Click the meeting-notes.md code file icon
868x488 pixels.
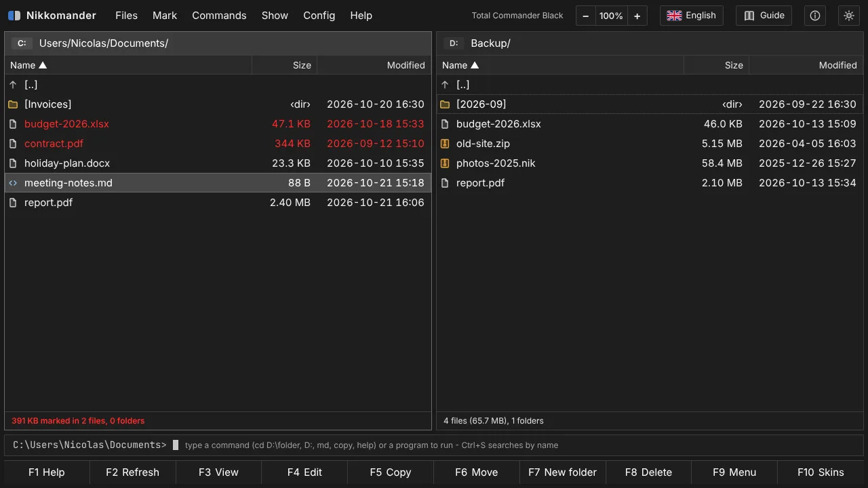(13, 183)
